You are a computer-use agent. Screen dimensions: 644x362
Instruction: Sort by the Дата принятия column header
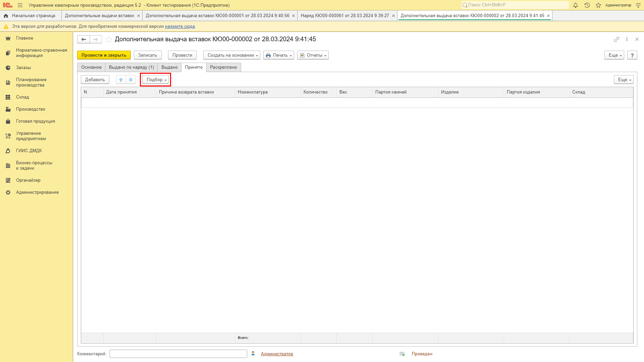tap(130, 92)
